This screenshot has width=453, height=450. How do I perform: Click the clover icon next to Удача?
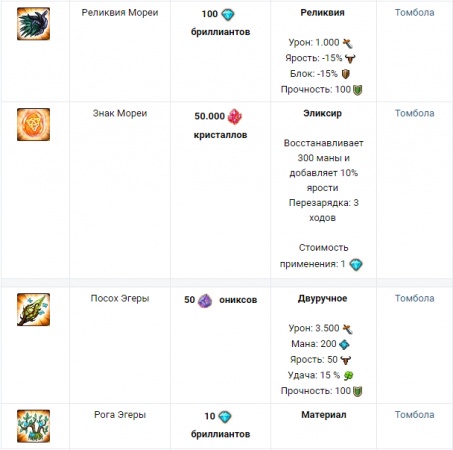348,376
